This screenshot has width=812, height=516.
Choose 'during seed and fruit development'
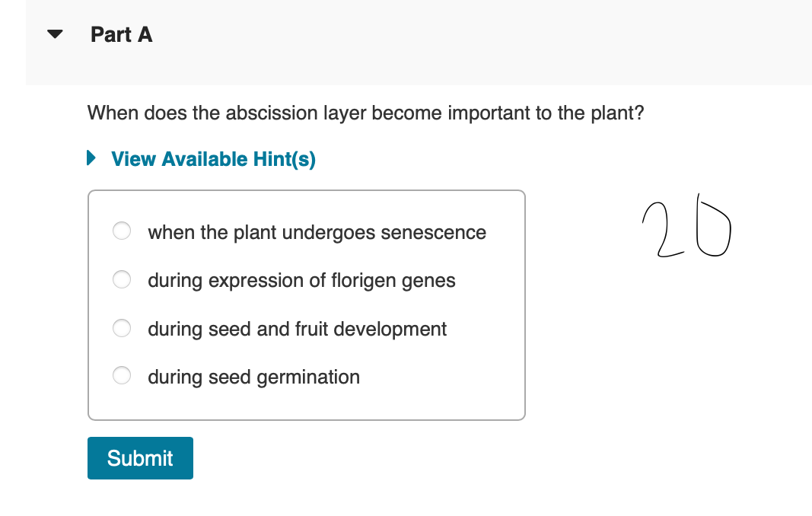coord(297,329)
